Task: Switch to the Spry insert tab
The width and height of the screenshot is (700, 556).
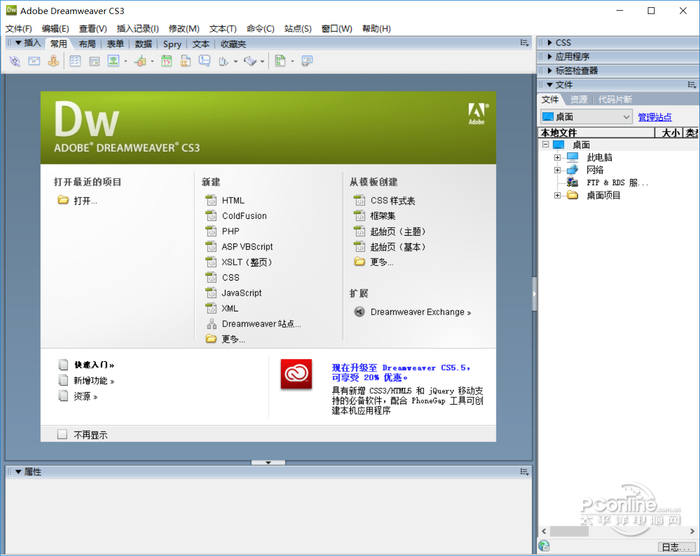Action: coord(172,44)
